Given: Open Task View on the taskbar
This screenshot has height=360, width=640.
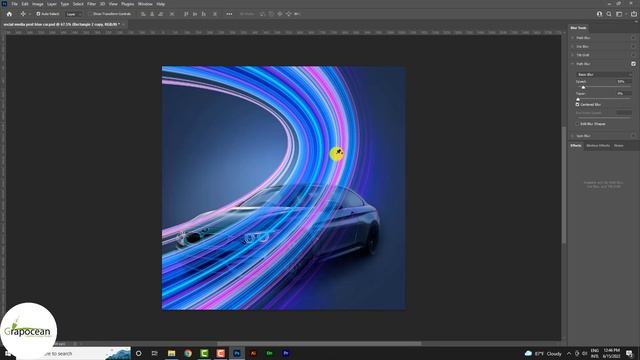Looking at the screenshot, I should [x=155, y=353].
